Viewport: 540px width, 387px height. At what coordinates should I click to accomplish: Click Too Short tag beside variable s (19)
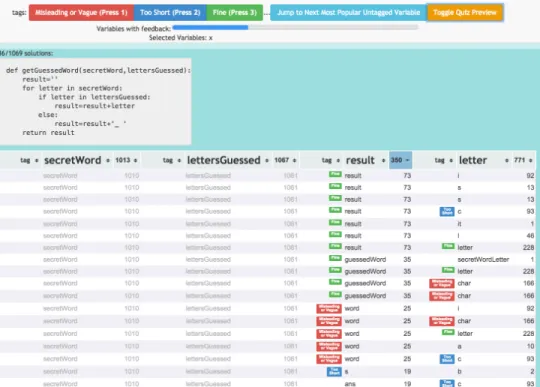coord(334,372)
